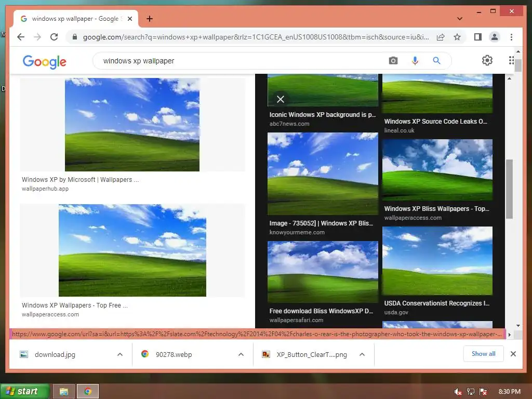
Task: Close the windows xp wallpaper tab
Action: [x=129, y=19]
